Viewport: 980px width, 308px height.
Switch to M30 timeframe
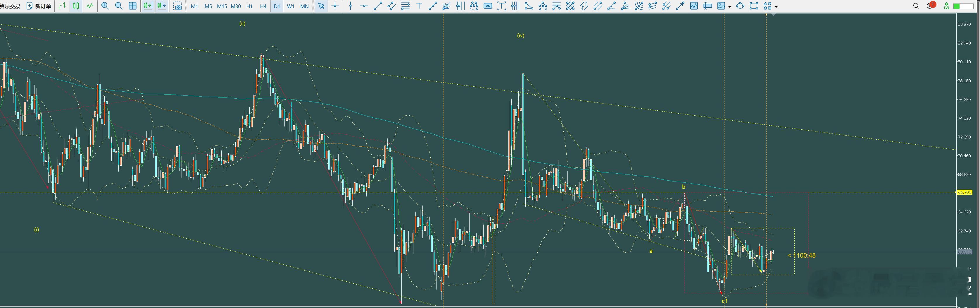pos(236,6)
